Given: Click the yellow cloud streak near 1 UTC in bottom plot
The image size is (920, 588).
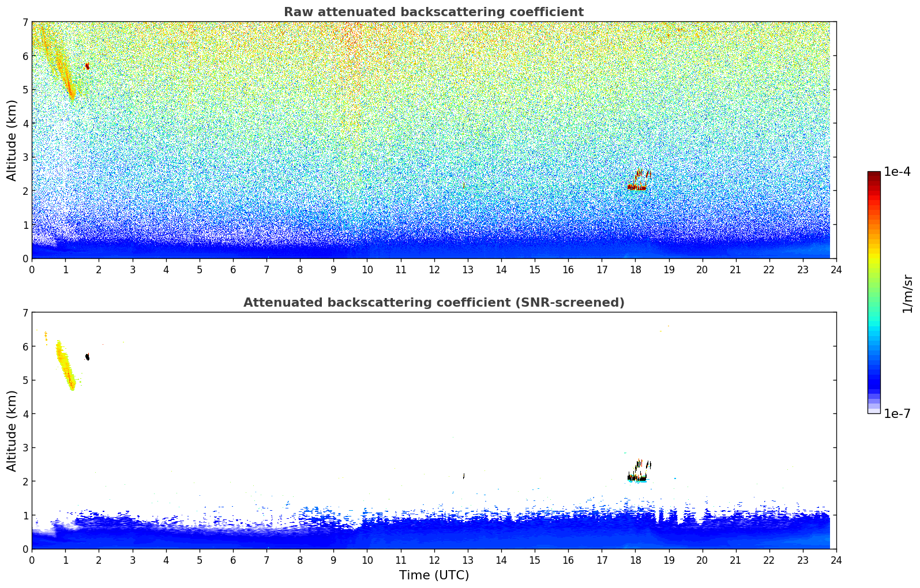Looking at the screenshot, I should tap(66, 364).
